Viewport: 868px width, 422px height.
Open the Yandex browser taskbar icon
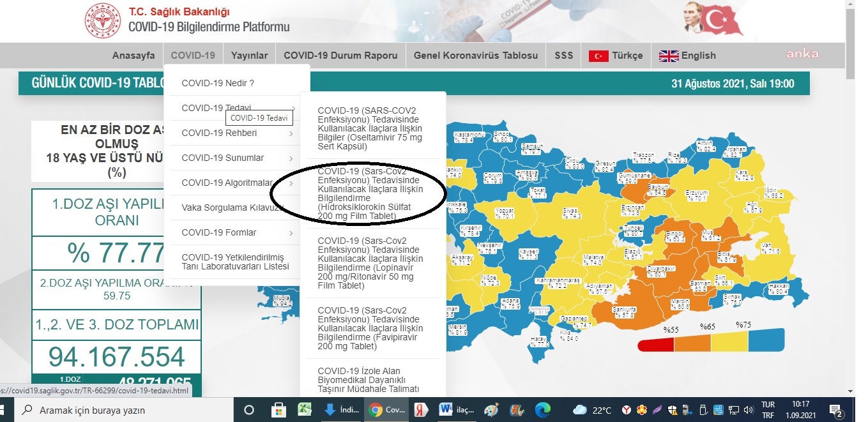[421, 410]
